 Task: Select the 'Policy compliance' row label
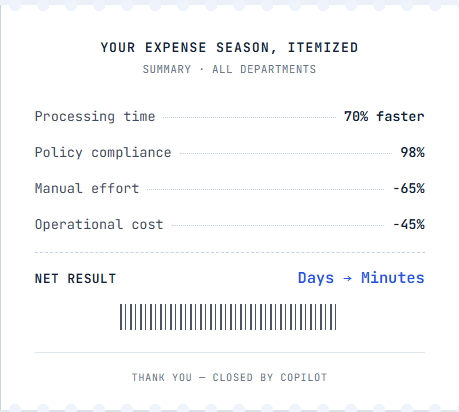click(x=103, y=153)
